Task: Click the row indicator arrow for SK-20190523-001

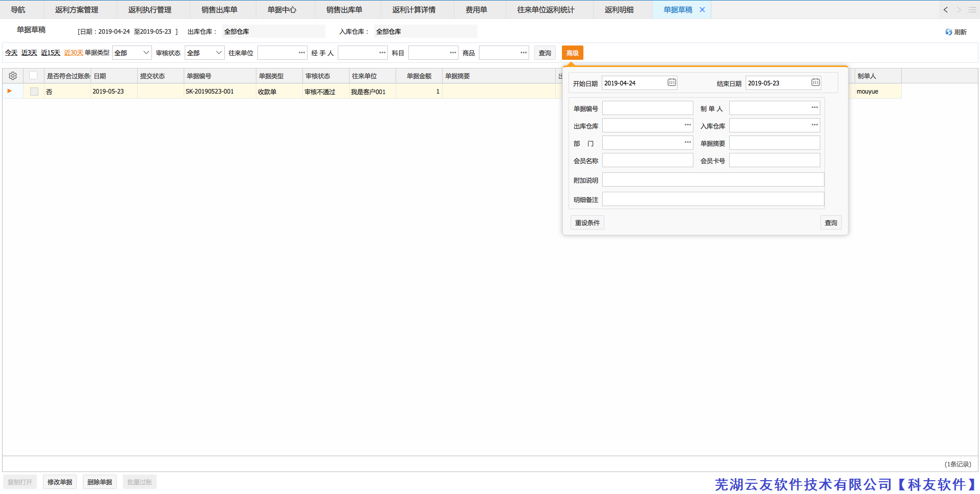Action: 9,91
